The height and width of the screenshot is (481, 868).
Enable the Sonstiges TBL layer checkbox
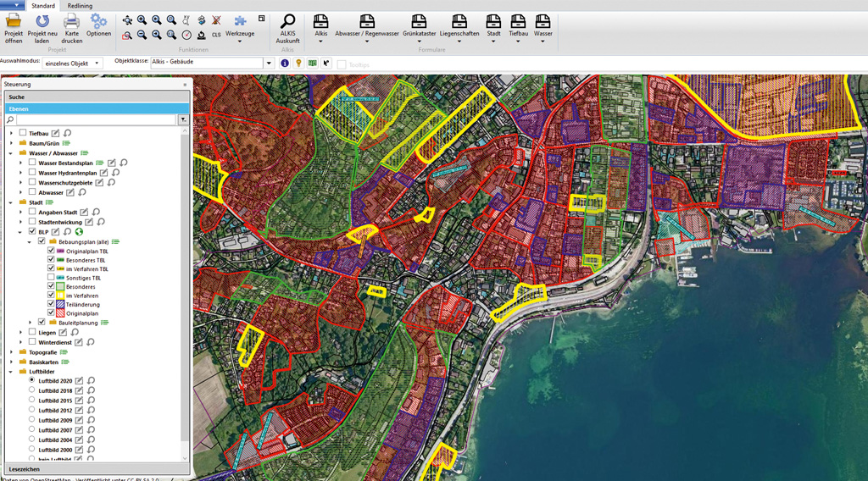pyautogui.click(x=51, y=278)
